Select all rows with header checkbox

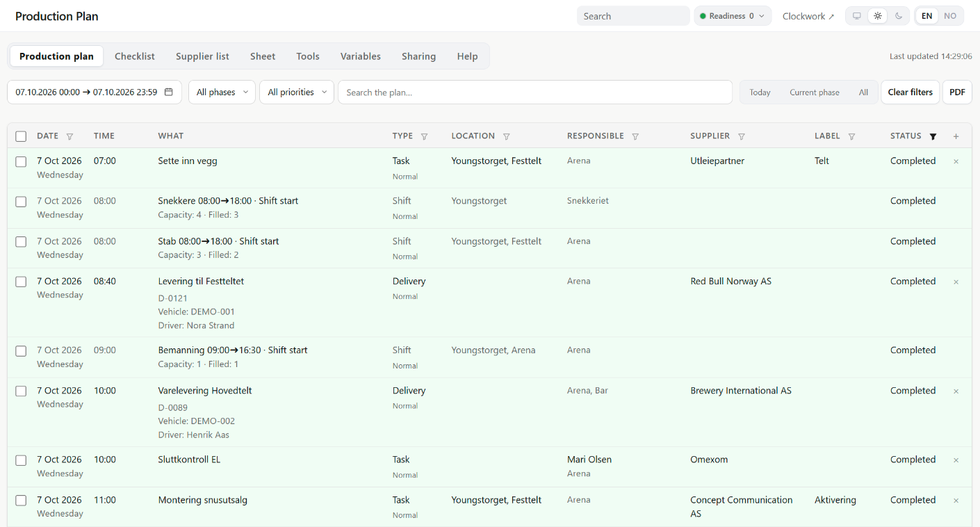coord(21,136)
